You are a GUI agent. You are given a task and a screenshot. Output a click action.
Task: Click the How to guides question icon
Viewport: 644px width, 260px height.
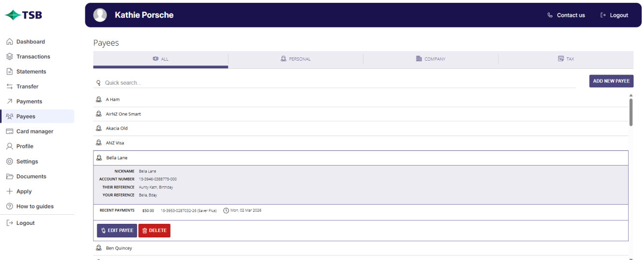click(10, 207)
